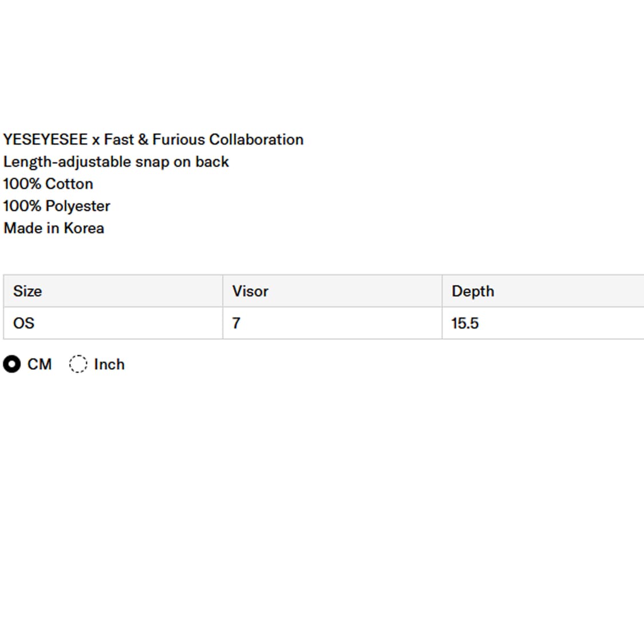This screenshot has height=644, width=644.
Task: Click the 100% Cotton line
Action: [48, 184]
